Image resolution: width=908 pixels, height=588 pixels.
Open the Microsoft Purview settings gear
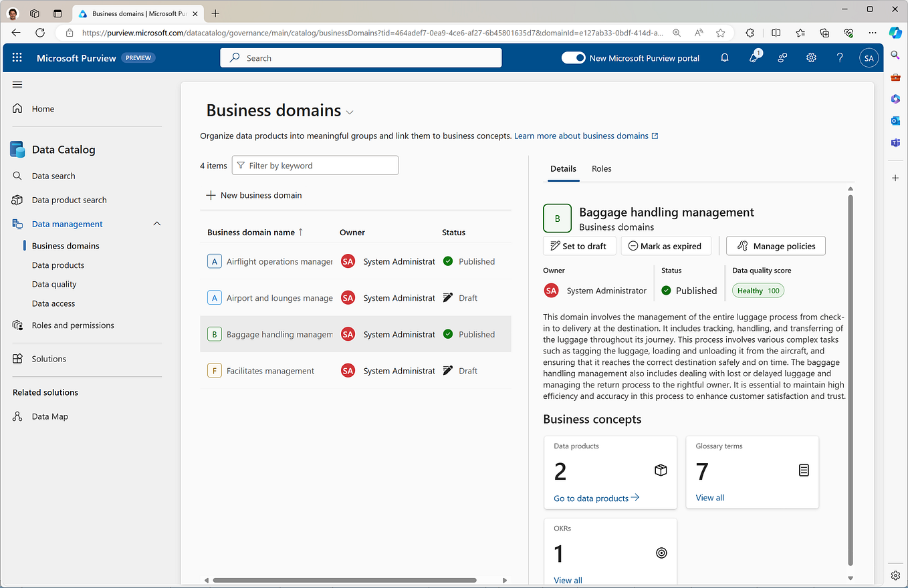tap(811, 57)
